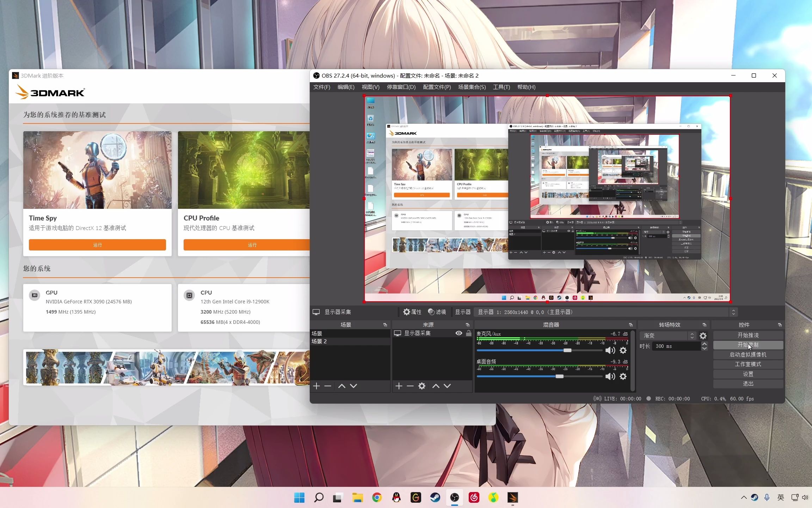This screenshot has height=508, width=812.
Task: Open Chrome from the taskbar
Action: pos(377,497)
